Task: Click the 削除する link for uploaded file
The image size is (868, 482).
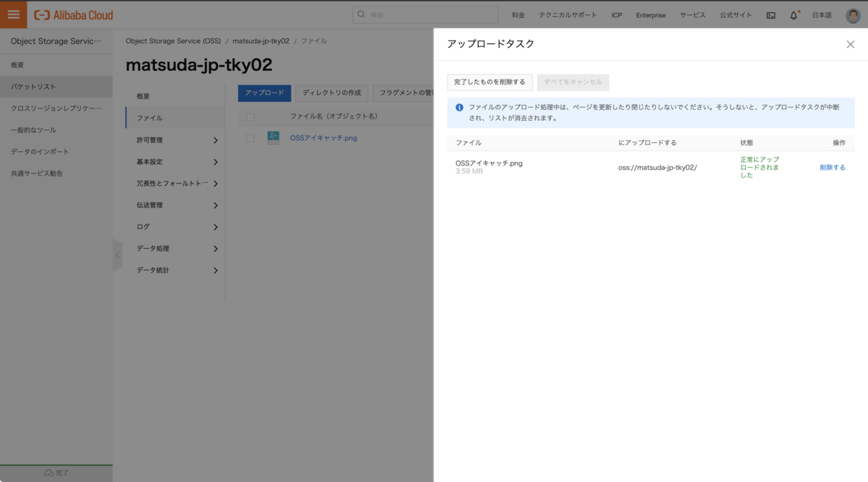Action: pyautogui.click(x=832, y=168)
